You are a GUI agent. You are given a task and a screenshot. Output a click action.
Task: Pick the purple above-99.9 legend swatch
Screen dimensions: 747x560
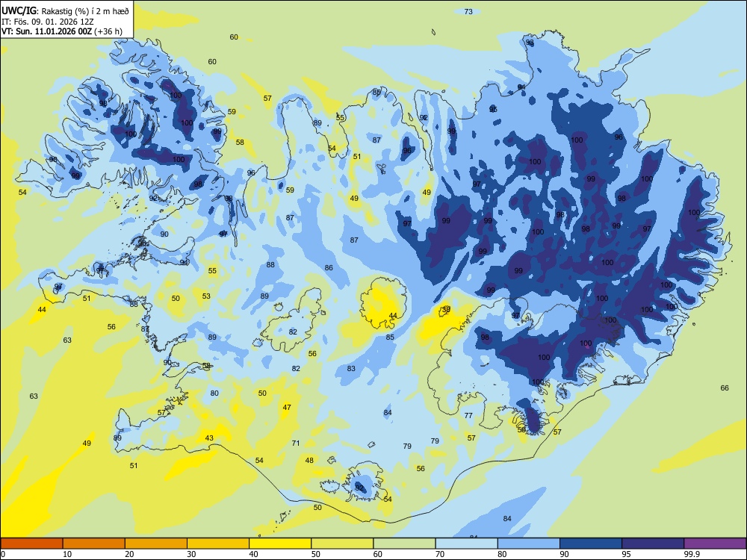(x=715, y=544)
